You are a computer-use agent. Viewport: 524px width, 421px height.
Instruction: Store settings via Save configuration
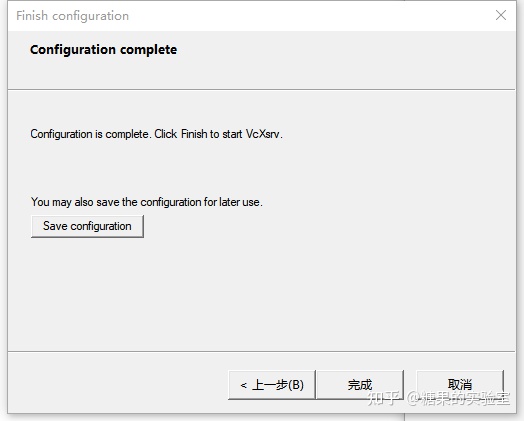tap(87, 226)
